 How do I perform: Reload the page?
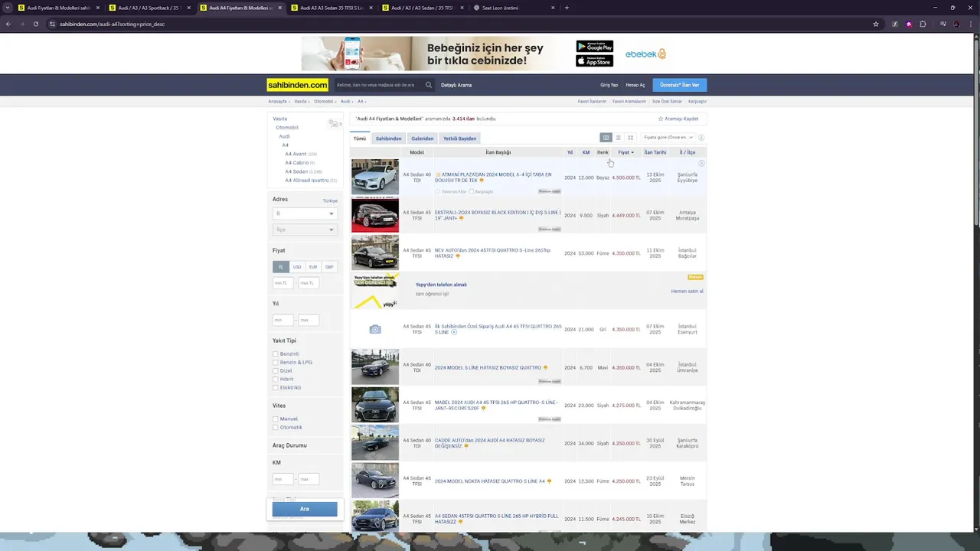[35, 24]
